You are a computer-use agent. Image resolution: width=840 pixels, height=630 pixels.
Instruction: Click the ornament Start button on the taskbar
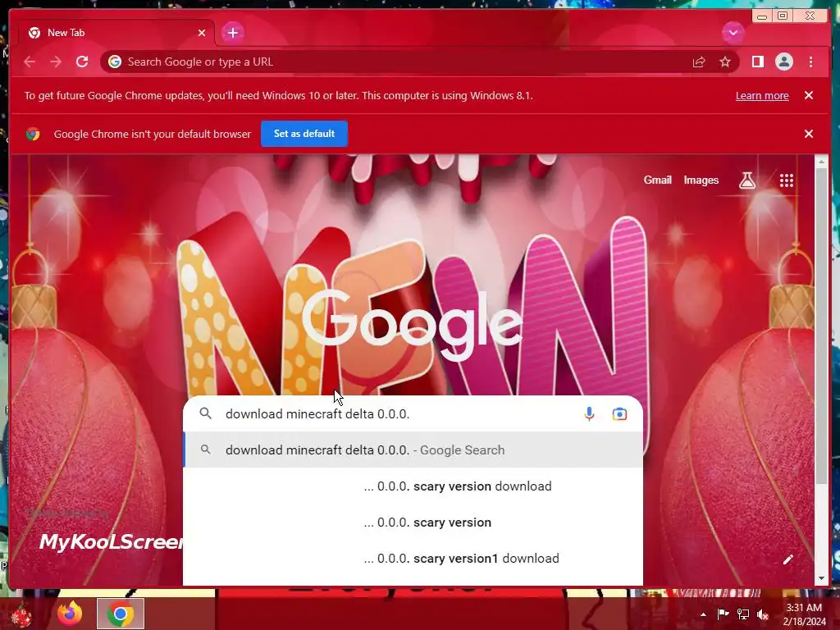(21, 614)
